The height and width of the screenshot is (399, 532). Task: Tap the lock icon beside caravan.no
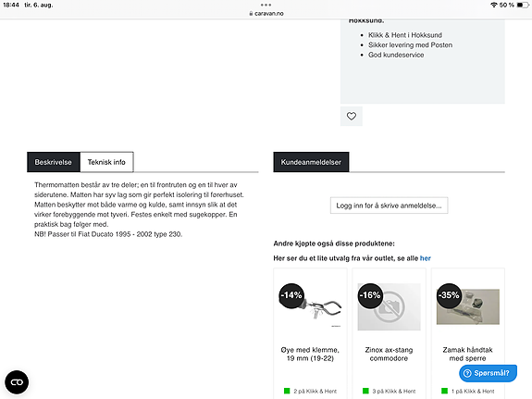(251, 14)
